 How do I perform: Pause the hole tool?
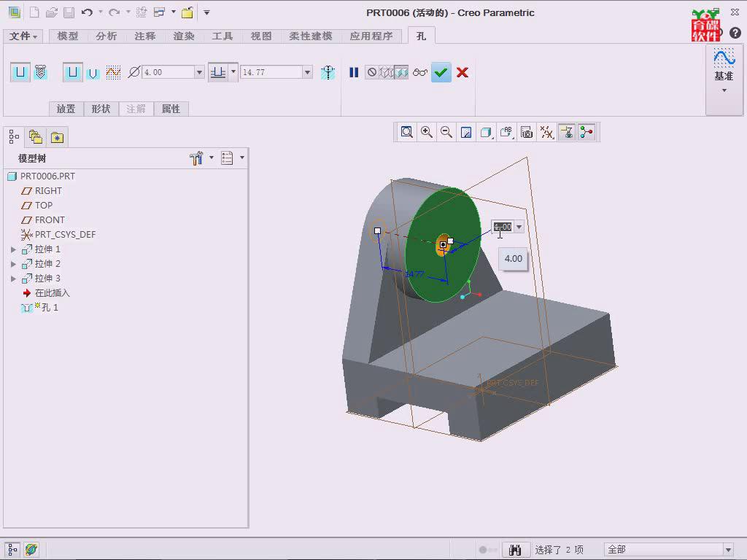[x=354, y=72]
